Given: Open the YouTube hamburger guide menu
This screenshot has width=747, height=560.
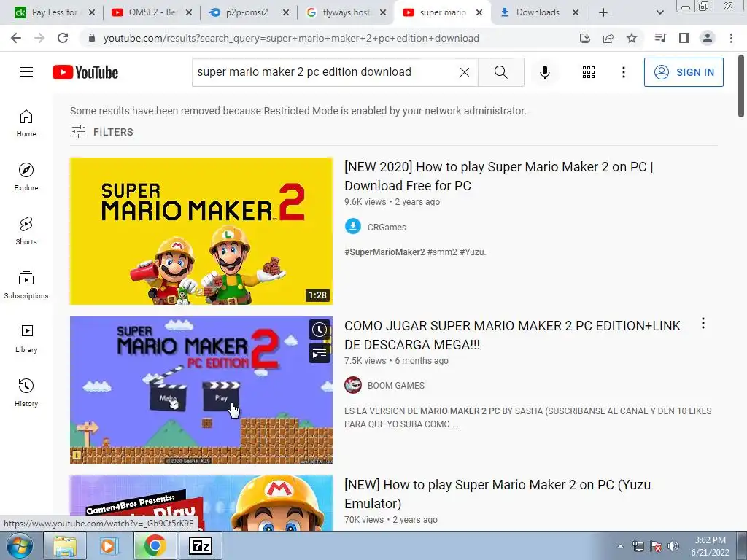Looking at the screenshot, I should 26,72.
